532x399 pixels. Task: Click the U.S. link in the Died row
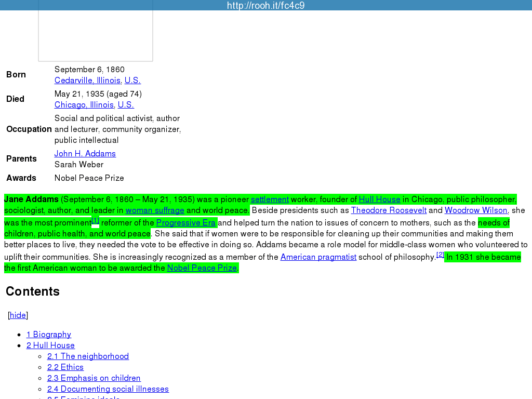click(x=126, y=105)
